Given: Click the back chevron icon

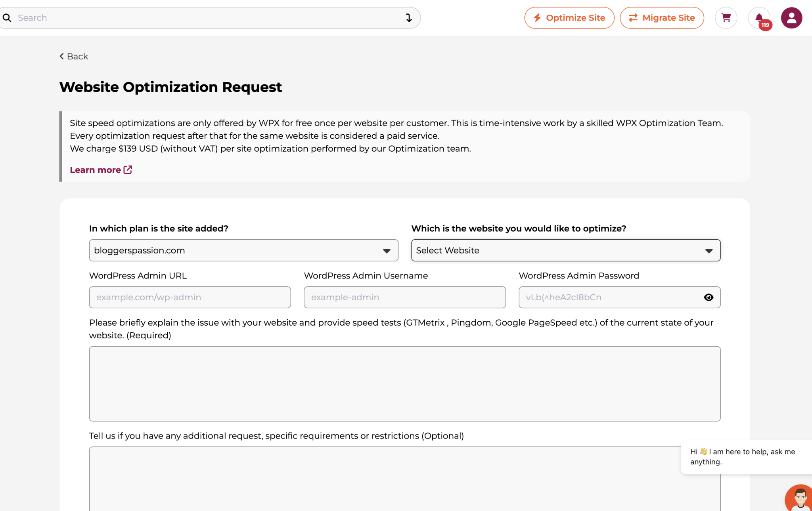Looking at the screenshot, I should click(61, 56).
